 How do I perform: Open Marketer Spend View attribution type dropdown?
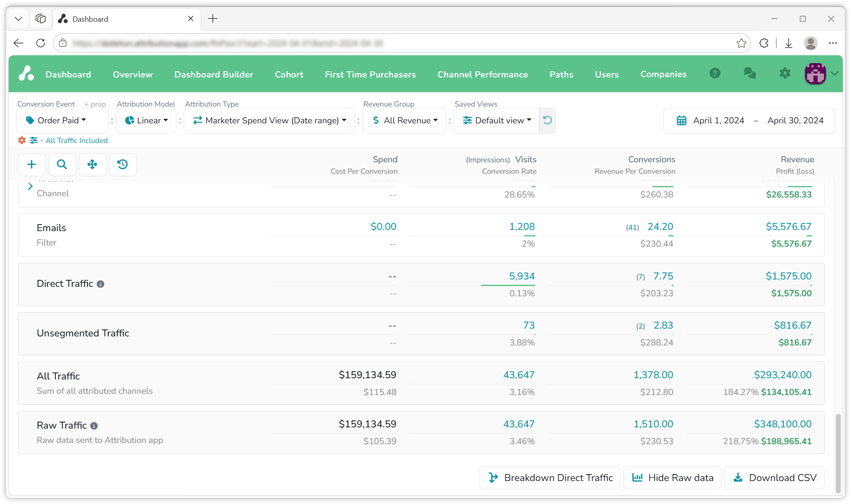coord(269,120)
